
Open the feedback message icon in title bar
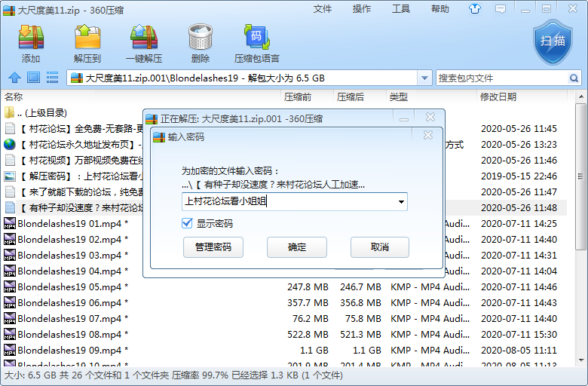501,9
